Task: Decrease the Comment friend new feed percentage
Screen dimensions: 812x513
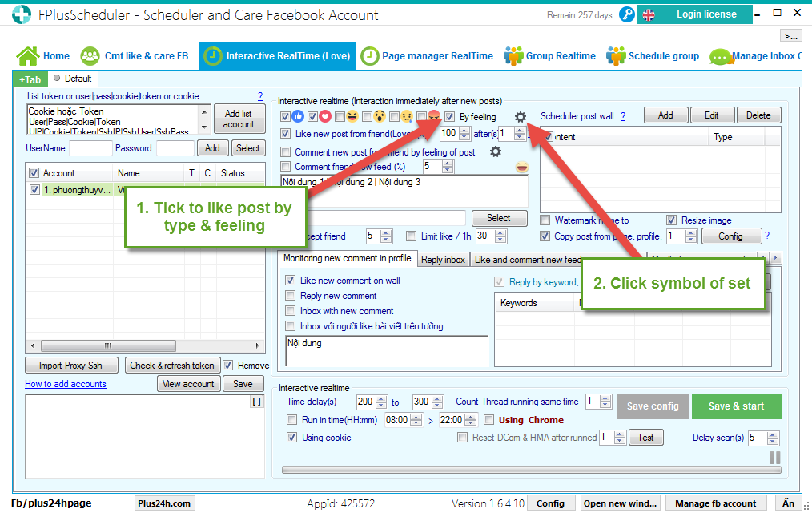Action: point(448,170)
